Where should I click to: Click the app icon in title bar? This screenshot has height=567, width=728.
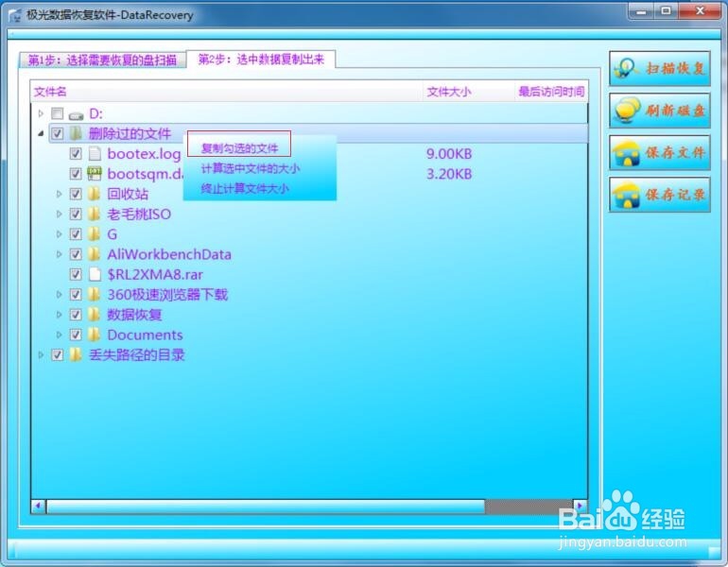[15, 15]
